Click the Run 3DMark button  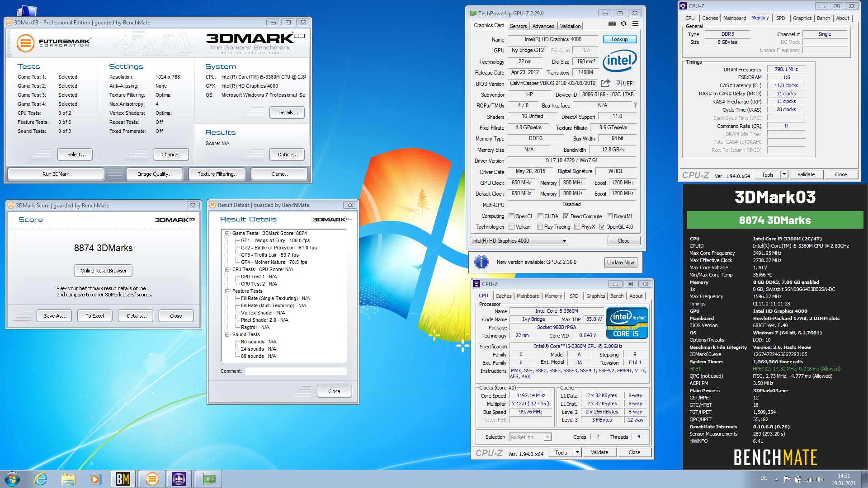56,174
